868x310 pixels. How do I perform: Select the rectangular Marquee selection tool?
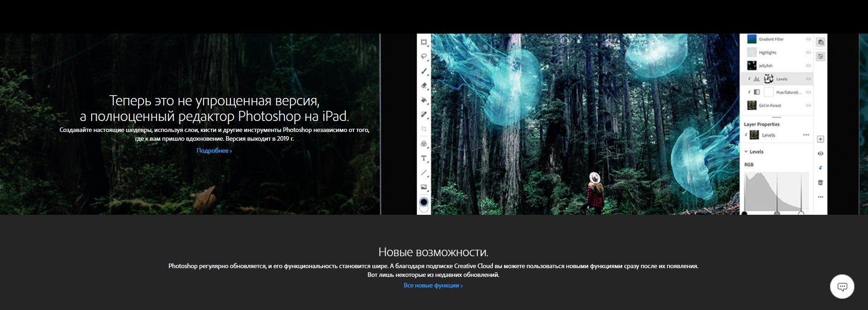(x=424, y=42)
